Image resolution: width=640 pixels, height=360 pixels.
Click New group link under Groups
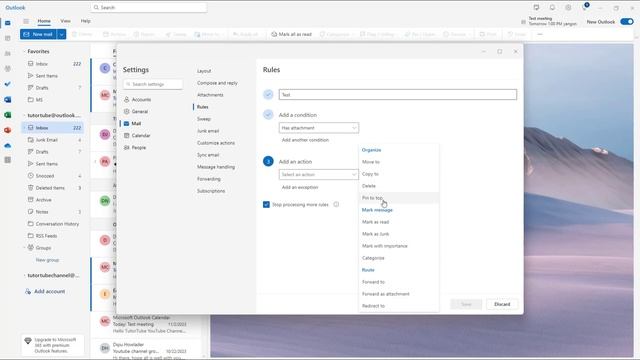pyautogui.click(x=47, y=260)
